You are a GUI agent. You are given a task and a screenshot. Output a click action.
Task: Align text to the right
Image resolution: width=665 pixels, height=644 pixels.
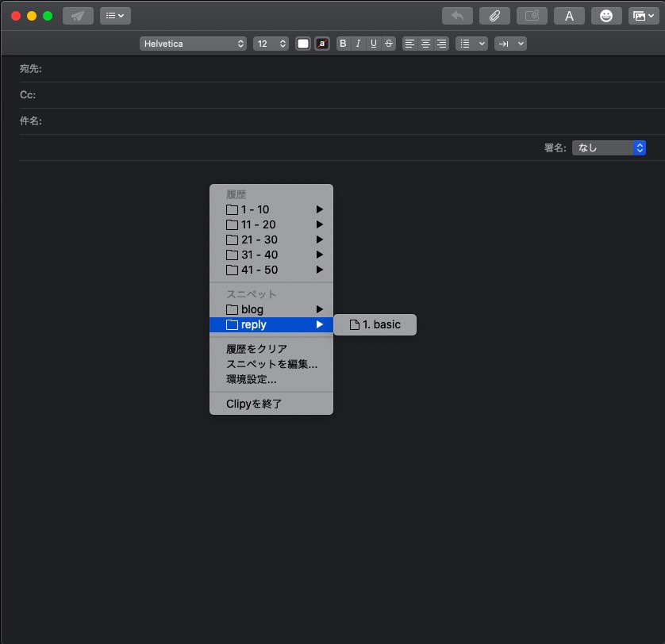[x=441, y=44]
